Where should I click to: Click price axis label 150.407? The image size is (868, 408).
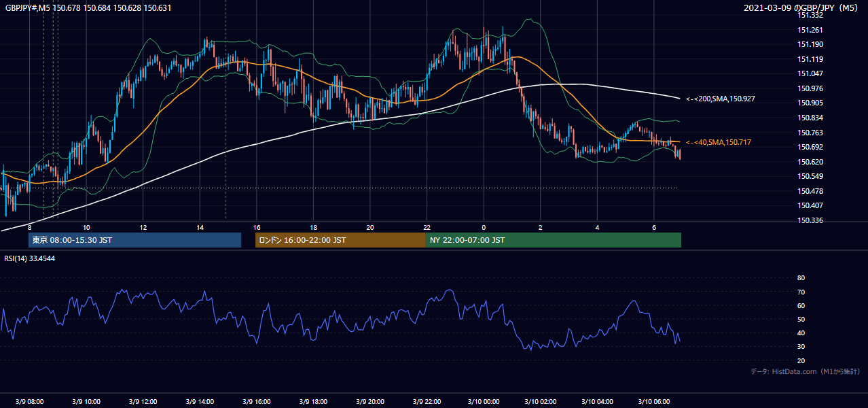(810, 206)
